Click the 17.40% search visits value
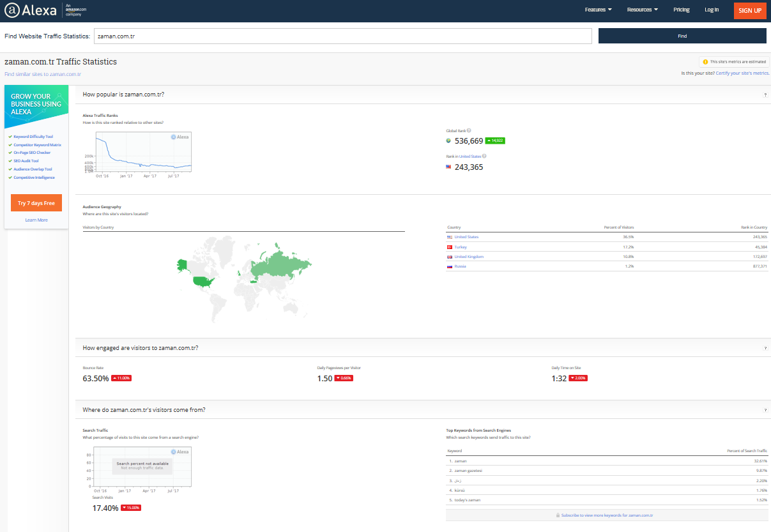Screen dimensions: 771x532 click(x=105, y=508)
